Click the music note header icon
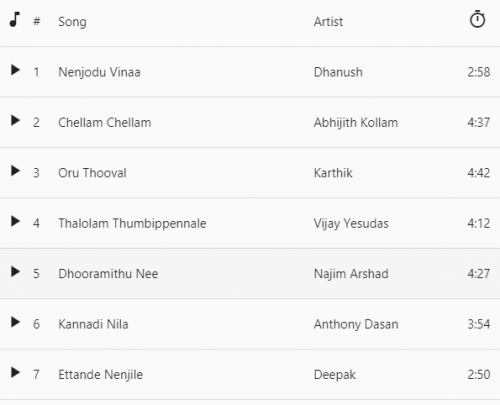Image resolution: width=500 pixels, height=405 pixels. (x=15, y=19)
